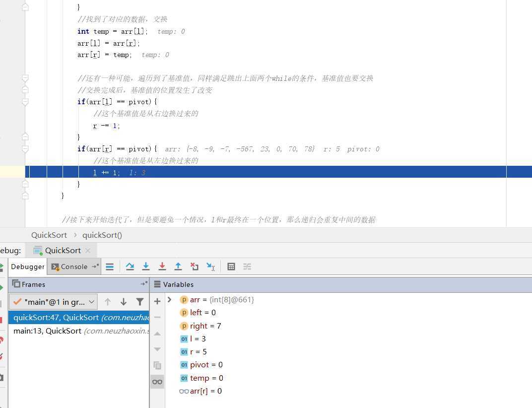Expand the arr variable node
Viewport: 532px width, 408px height.
[170, 299]
